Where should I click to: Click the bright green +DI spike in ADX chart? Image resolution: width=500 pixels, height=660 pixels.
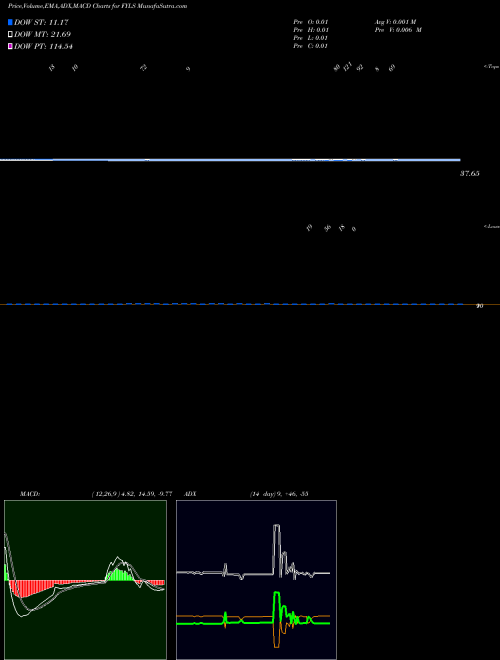pyautogui.click(x=277, y=606)
